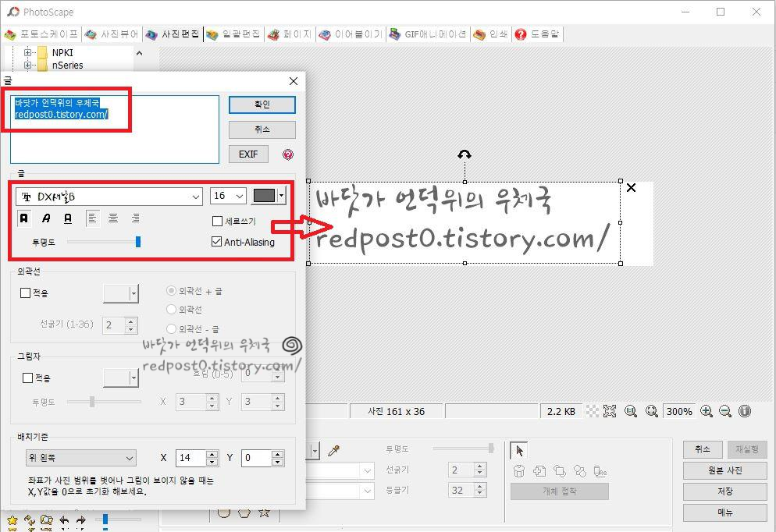Center-align the text
Screen dimensions: 776x532
click(x=113, y=218)
